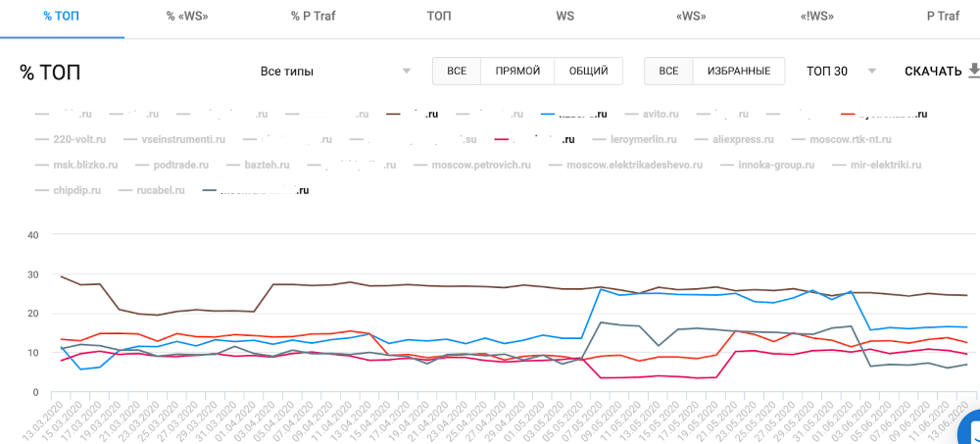
Task: Click the download arrow icon beside СКАЧАТЬ
Action: coord(972,71)
